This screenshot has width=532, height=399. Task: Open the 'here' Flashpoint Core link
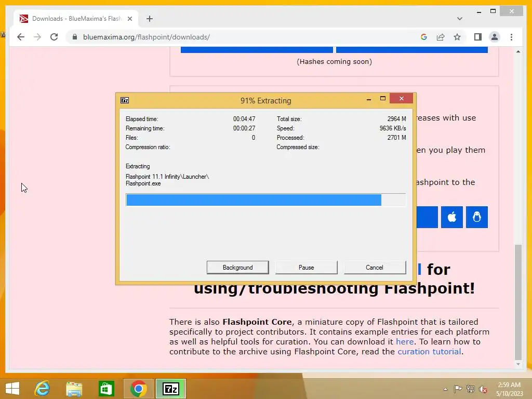[405, 342]
